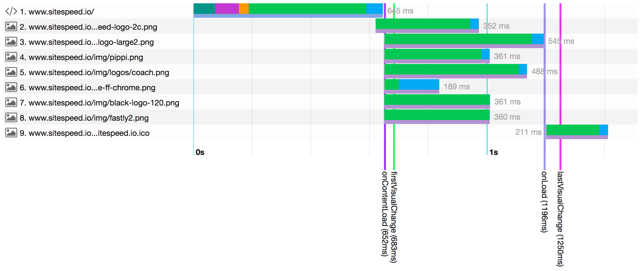Click the image icon beside e-ff-chrome.png
Viewport: 644px width, 271px height.
click(x=11, y=87)
